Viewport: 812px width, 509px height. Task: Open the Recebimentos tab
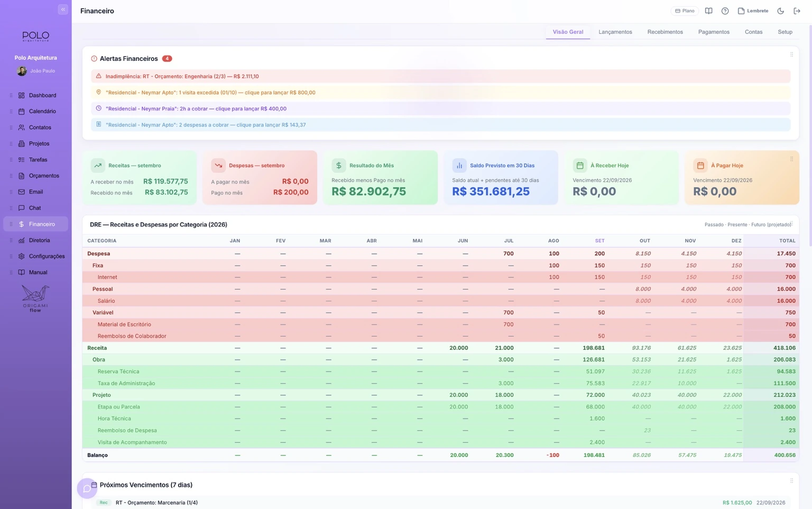[x=665, y=32]
